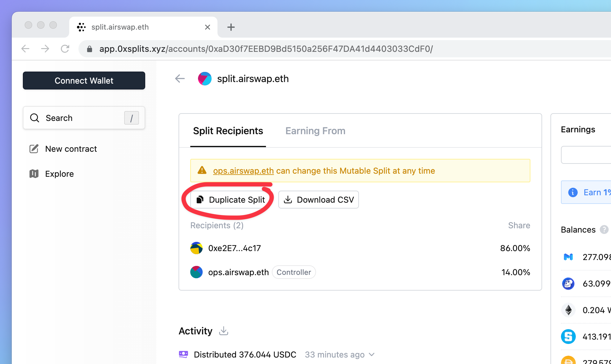611x364 pixels.
Task: Download CSV of recipients
Action: pyautogui.click(x=318, y=200)
